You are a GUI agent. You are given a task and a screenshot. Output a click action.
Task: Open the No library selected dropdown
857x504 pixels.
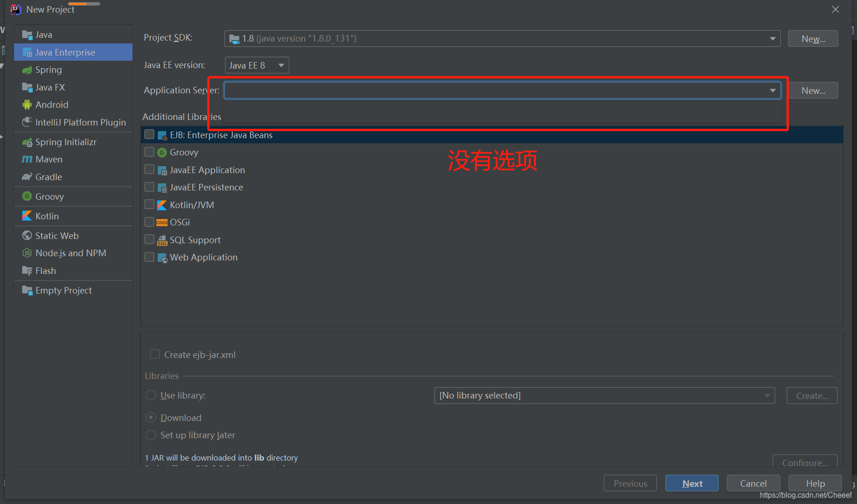coord(604,396)
